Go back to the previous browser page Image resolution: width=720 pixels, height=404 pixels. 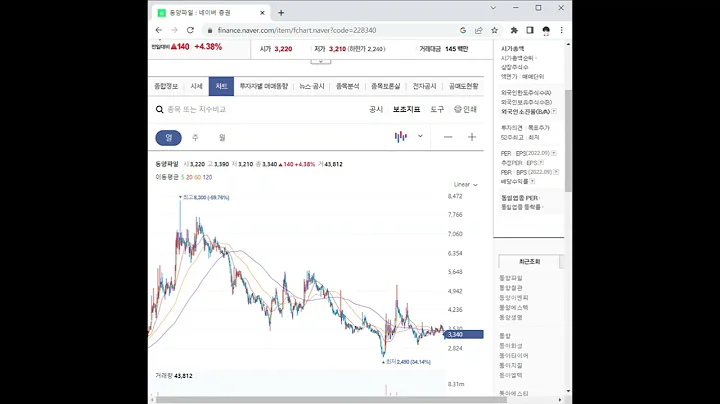click(159, 30)
